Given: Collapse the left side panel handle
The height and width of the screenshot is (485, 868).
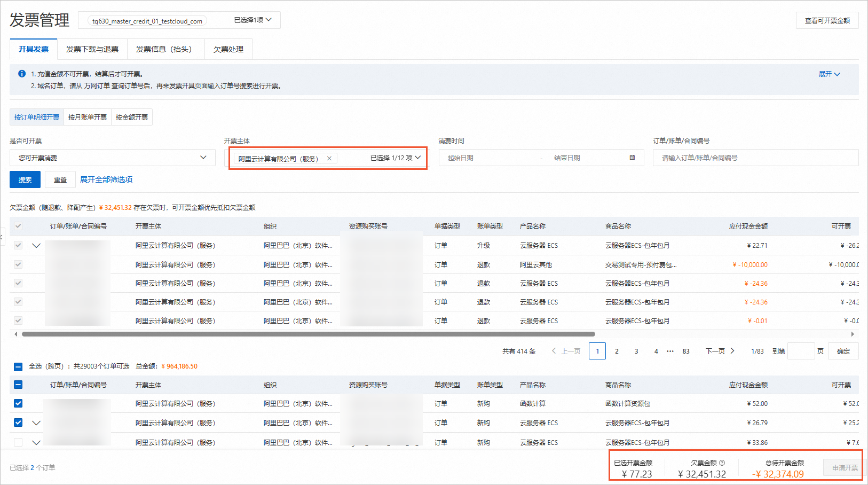Looking at the screenshot, I should click(2, 236).
